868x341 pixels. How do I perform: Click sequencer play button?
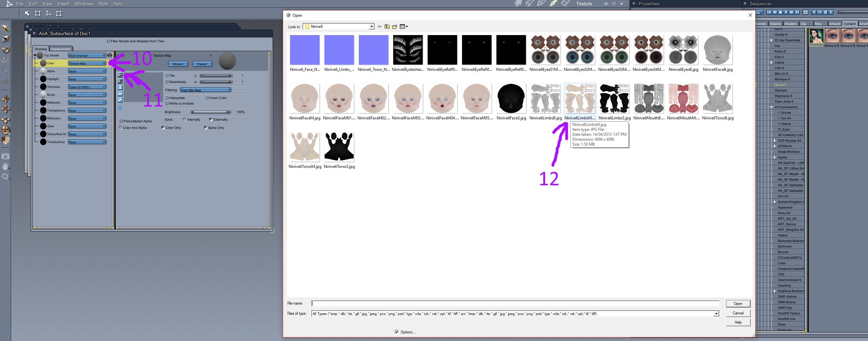click(786, 12)
